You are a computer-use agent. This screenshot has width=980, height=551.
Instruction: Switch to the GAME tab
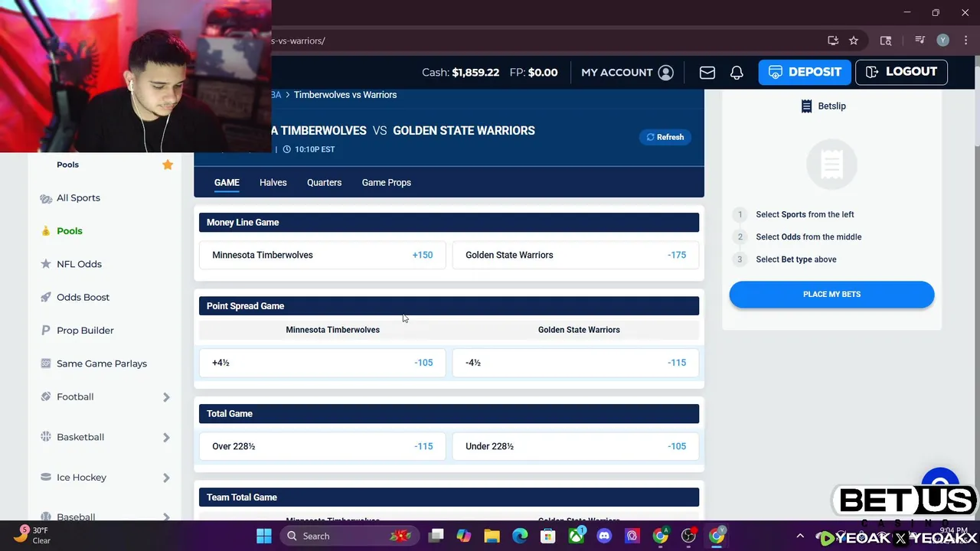(227, 182)
